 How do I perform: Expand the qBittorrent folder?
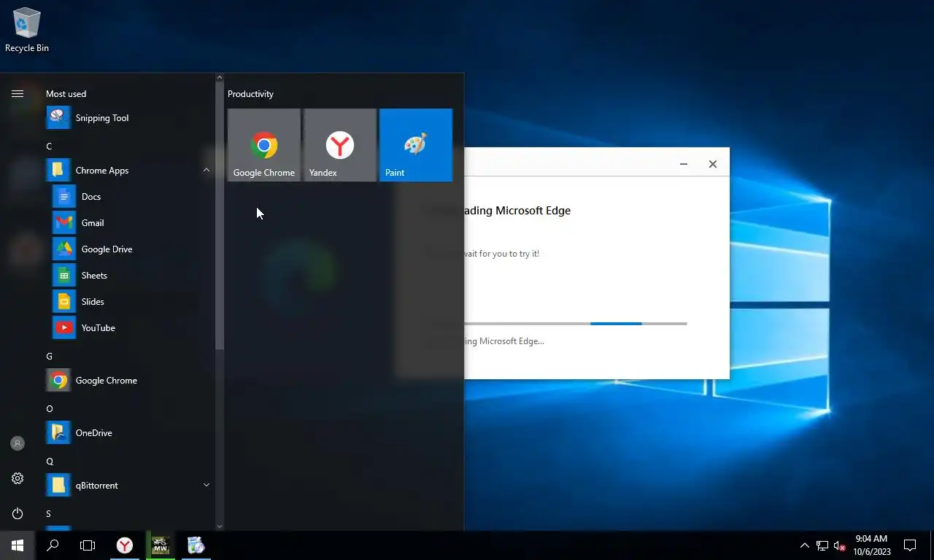point(206,486)
